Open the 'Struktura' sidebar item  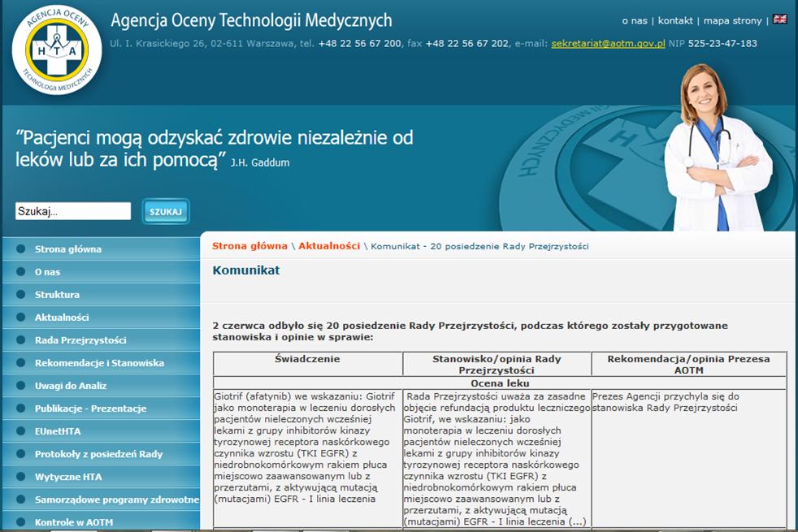pyautogui.click(x=57, y=295)
